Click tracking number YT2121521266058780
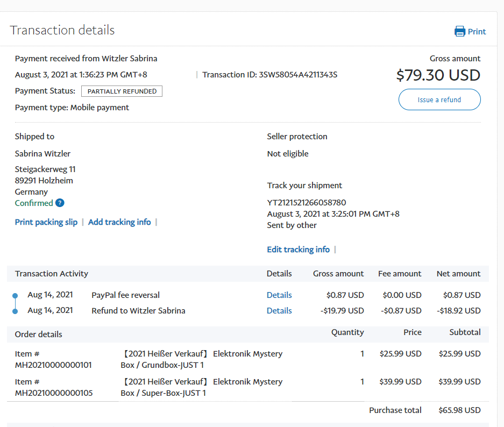Image resolution: width=504 pixels, height=427 pixels. point(307,203)
